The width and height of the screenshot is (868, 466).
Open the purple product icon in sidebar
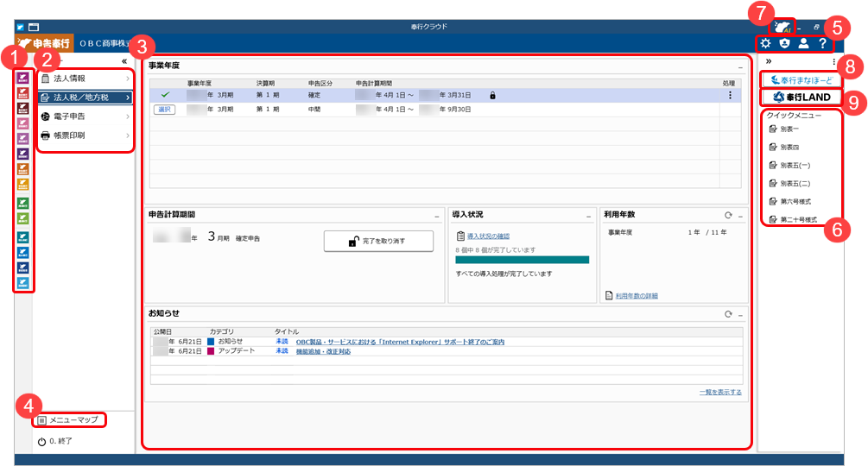(22, 78)
